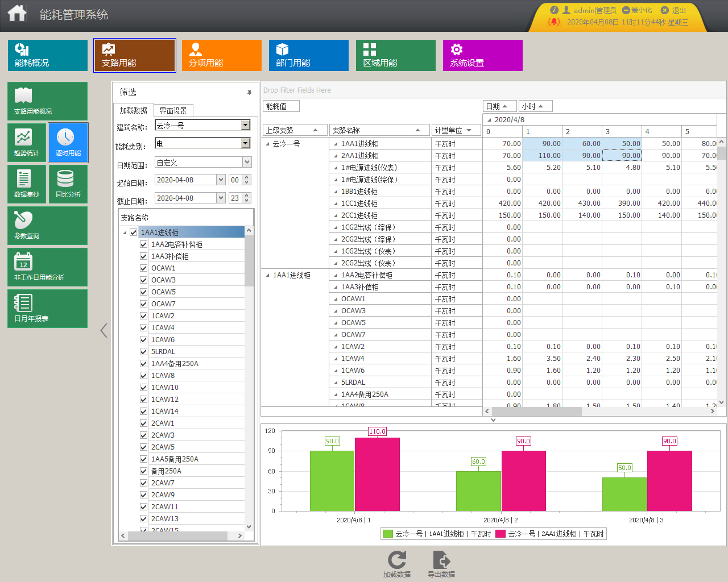Uncheck 2CAW1 in the branch list
The width and height of the screenshot is (728, 582).
pyautogui.click(x=144, y=423)
